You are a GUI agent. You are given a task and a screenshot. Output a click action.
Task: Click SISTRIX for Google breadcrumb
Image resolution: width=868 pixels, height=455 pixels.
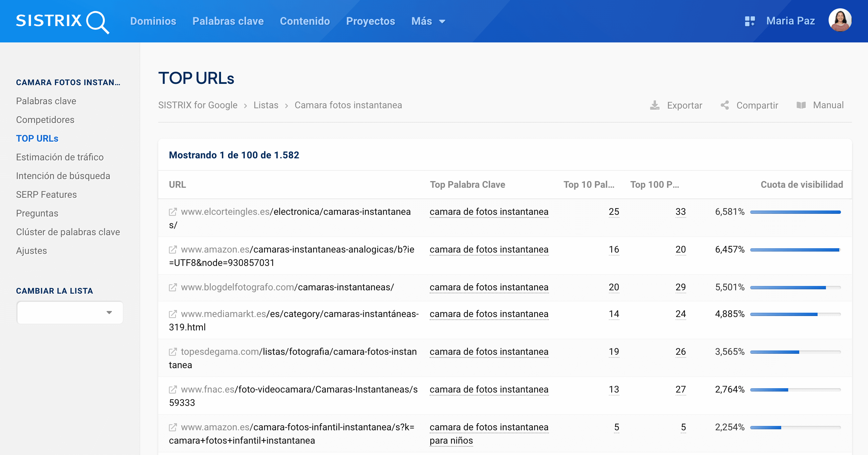[198, 105]
